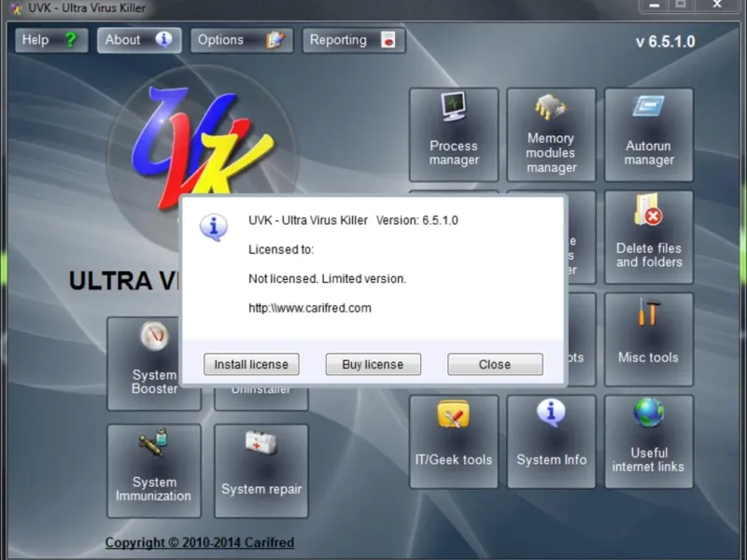The height and width of the screenshot is (560, 747).
Task: Click the Buy license button
Action: 373,364
